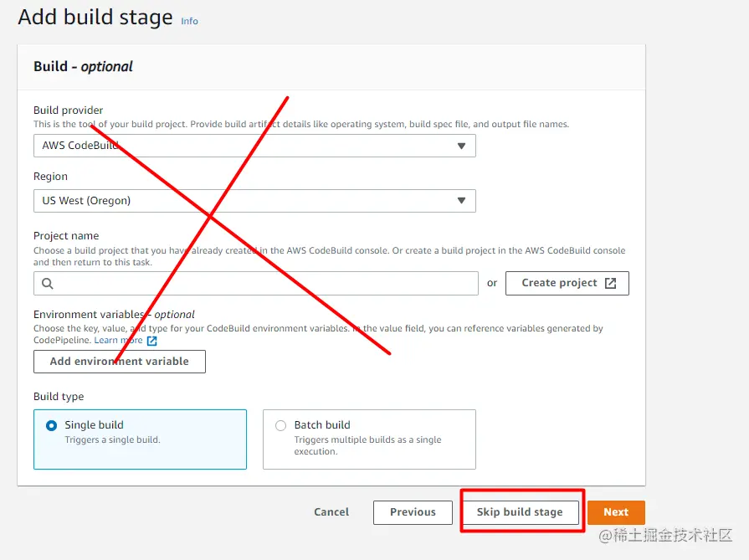Cancel the build stage setup
Screen dimensions: 749x560
point(331,512)
